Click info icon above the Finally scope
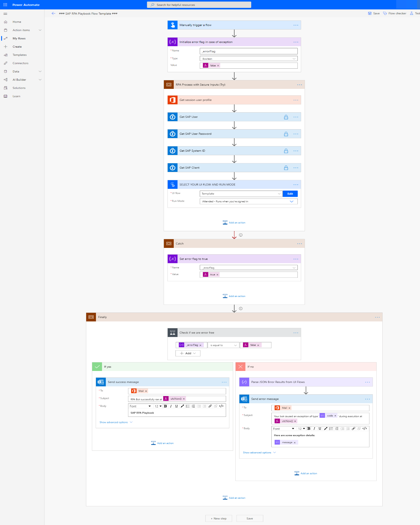Image resolution: width=420 pixels, height=525 pixels. 241,308
